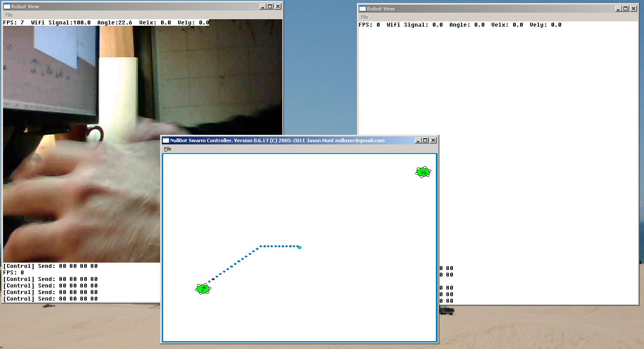644x349 pixels.
Task: Select the green robot in the map's top-right corner
Action: [423, 172]
